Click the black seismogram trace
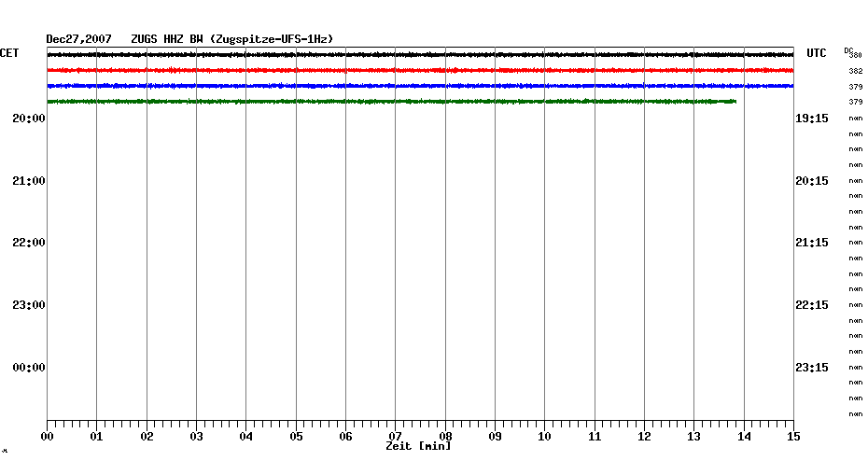 [420, 55]
